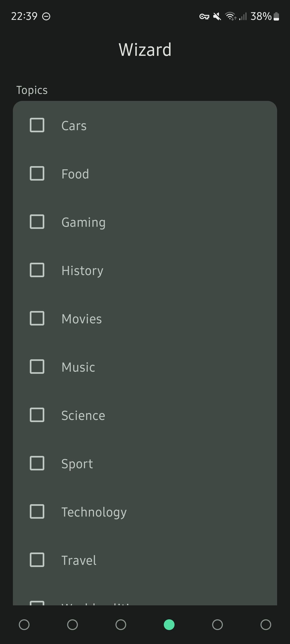
Task: Tap the VPN key status icon
Action: [204, 17]
